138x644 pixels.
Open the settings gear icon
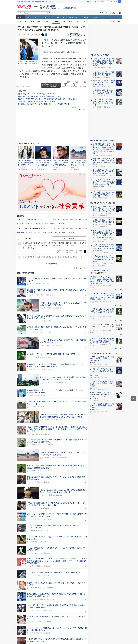[x=120, y=13]
